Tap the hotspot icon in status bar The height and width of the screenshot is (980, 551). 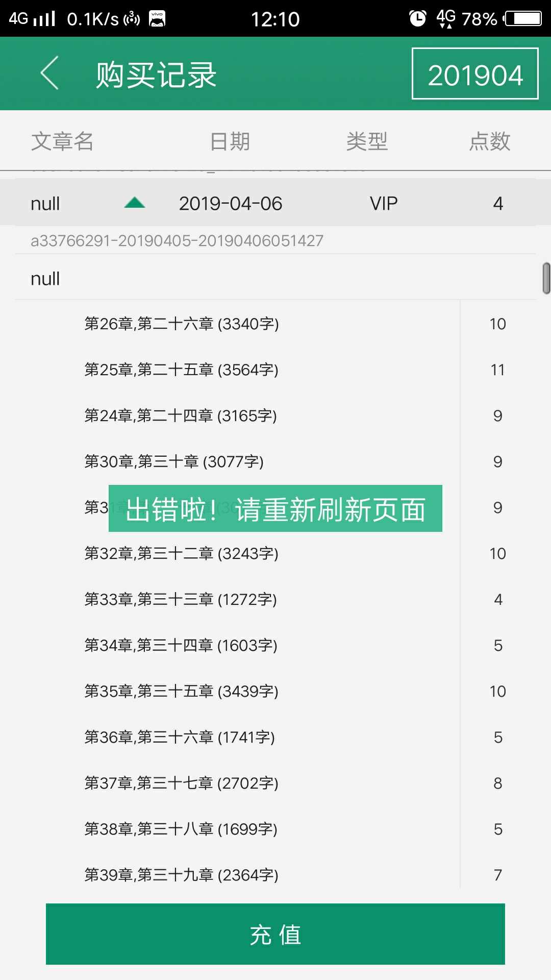132,19
